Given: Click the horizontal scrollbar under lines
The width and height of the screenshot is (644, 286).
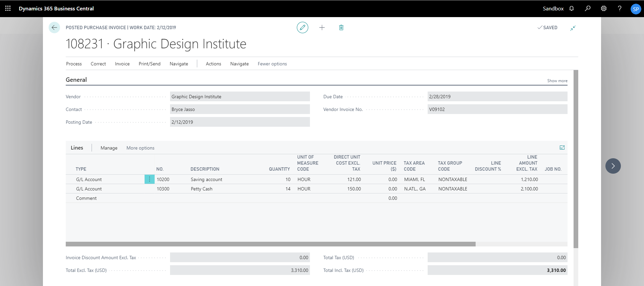Looking at the screenshot, I should pos(270,244).
